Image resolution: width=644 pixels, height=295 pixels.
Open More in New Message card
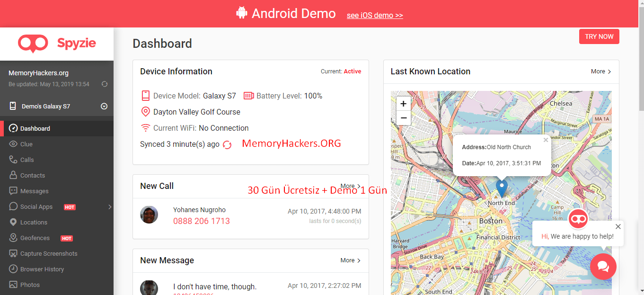point(351,260)
